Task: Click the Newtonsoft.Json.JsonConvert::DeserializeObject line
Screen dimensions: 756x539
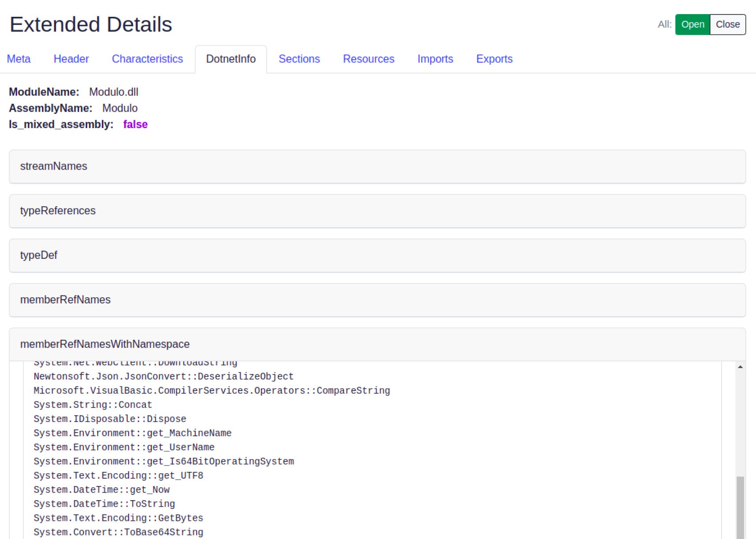Action: pos(163,376)
